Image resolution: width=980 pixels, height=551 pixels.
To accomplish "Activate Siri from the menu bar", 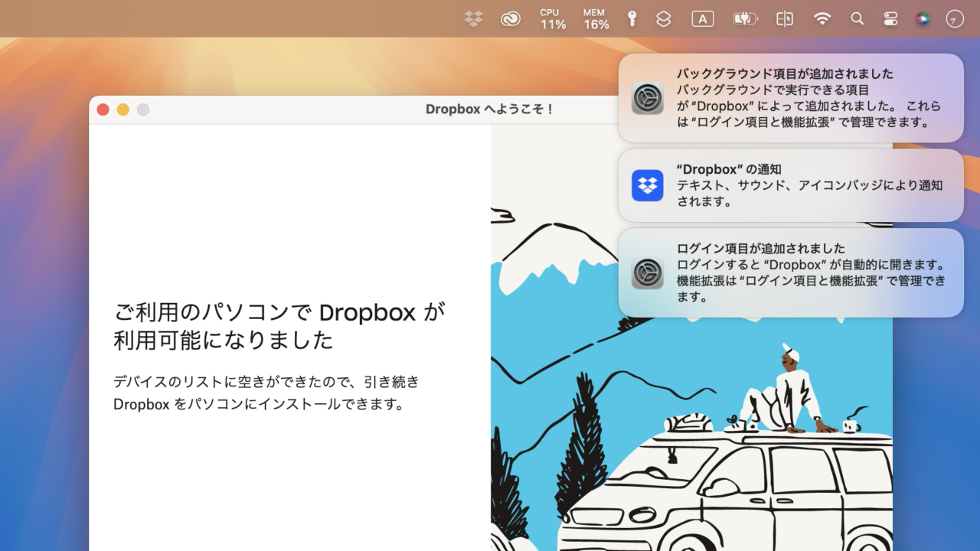I will tap(923, 19).
